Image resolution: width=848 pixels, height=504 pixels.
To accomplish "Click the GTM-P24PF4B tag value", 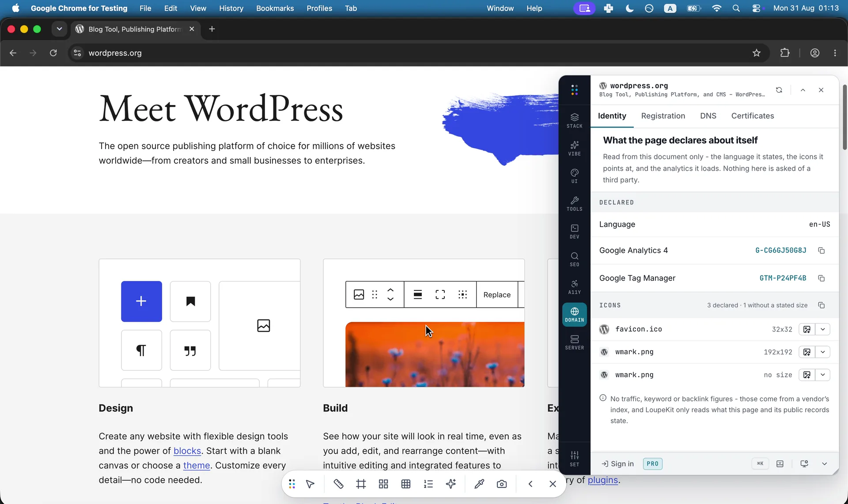I will click(x=783, y=278).
